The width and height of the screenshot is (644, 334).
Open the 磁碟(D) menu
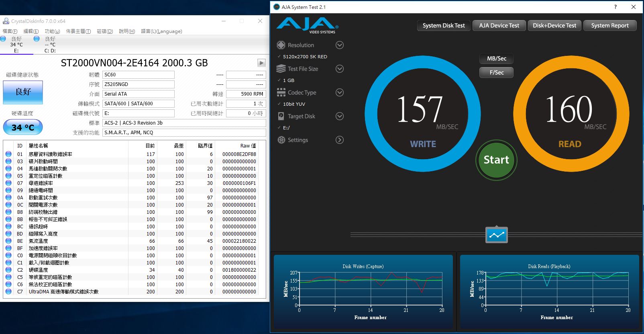[x=105, y=31]
